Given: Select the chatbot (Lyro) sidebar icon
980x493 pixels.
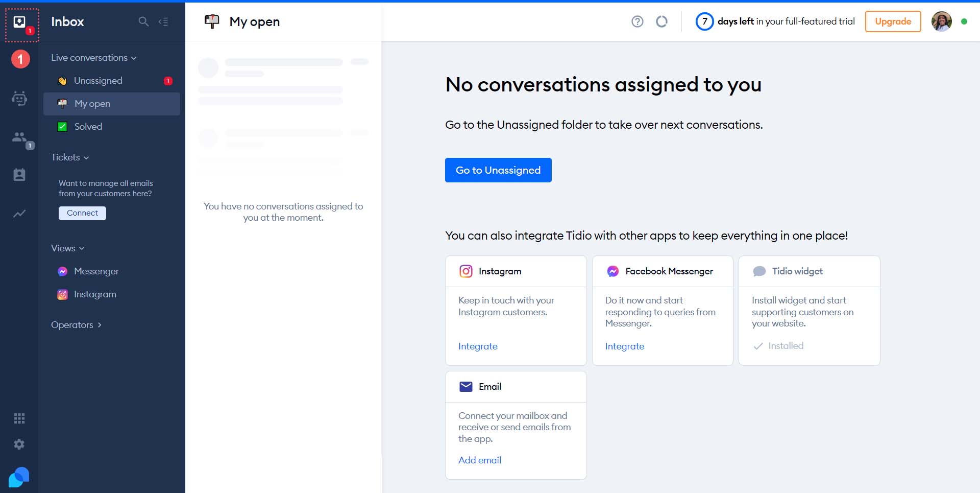Looking at the screenshot, I should (19, 98).
